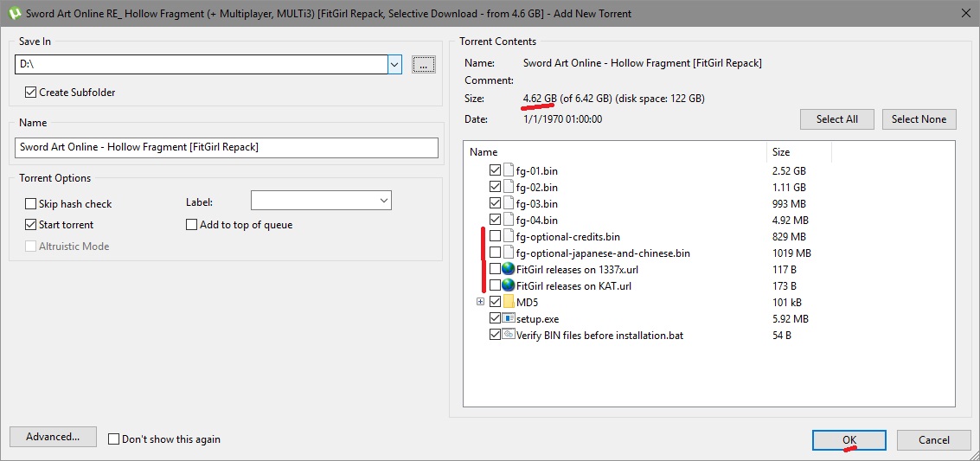The height and width of the screenshot is (461, 980).
Task: Click the Verify BIN files batch icon
Action: coord(508,335)
